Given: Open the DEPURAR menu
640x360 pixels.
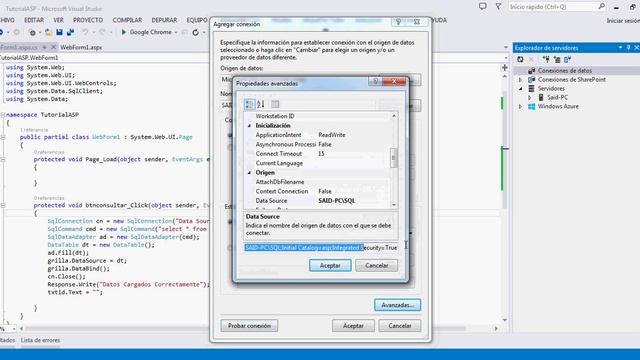Looking at the screenshot, I should click(164, 20).
